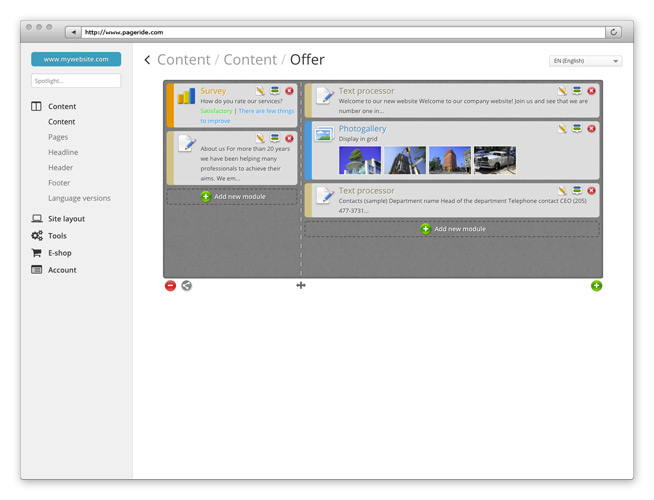
Task: Select the Satisfactory survey answer
Action: tap(216, 111)
